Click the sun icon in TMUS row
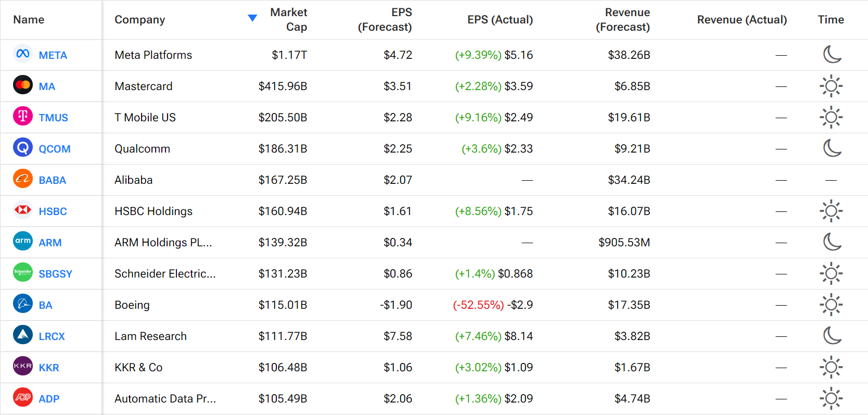Screen dimensions: 868x415 tap(831, 117)
